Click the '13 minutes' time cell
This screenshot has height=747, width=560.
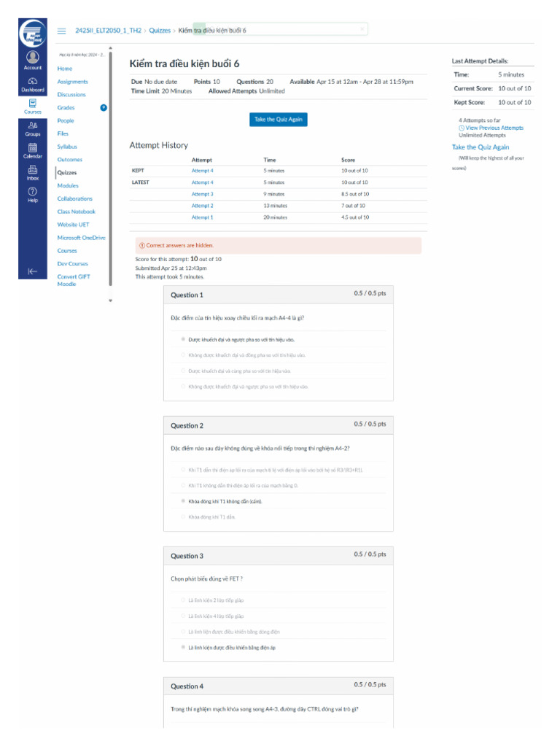pos(275,206)
